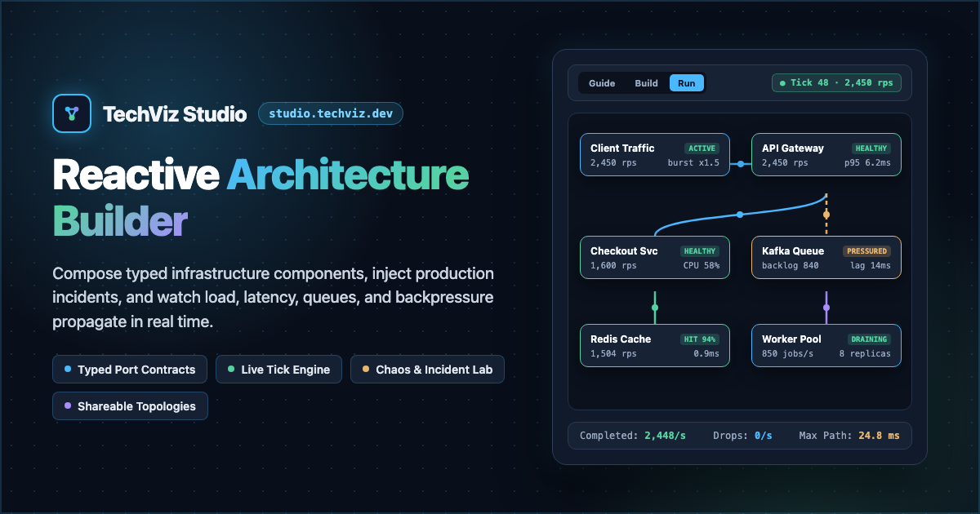Select the API Gateway node
The image size is (980, 514).
(x=826, y=154)
